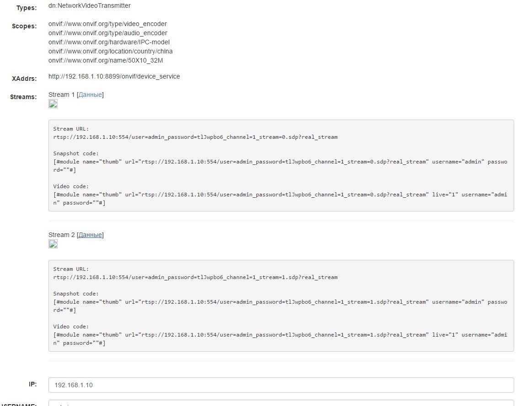
Task: Click the Stream 1 broken preview image
Action: pyautogui.click(x=53, y=104)
